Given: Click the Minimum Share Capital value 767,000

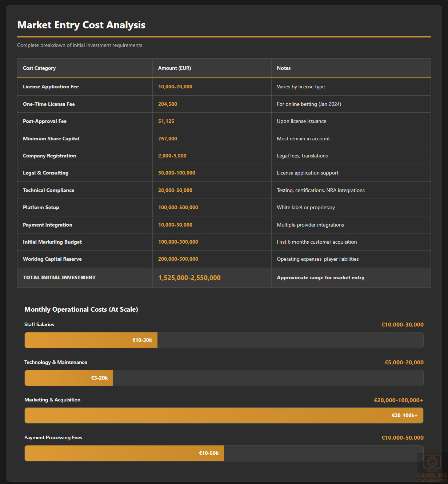Looking at the screenshot, I should (168, 139).
